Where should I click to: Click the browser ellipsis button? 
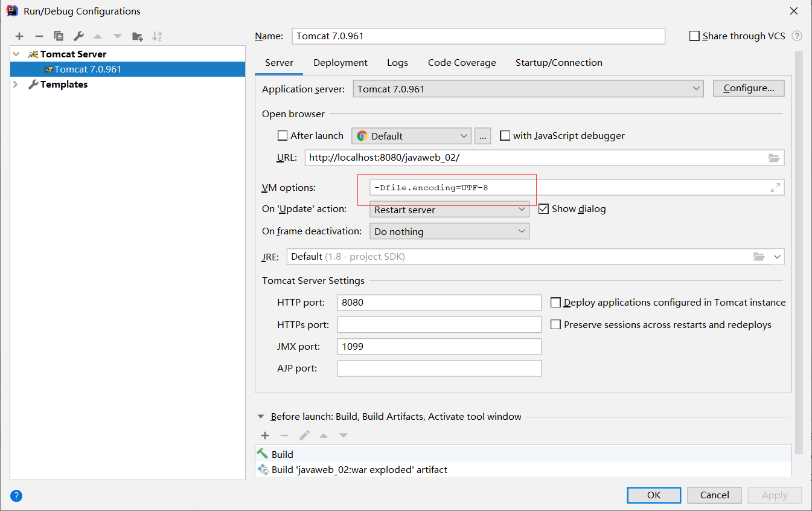(482, 136)
